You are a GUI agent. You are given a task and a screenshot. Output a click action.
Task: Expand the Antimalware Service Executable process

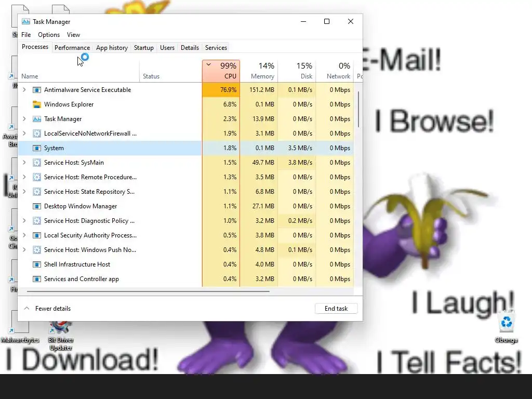point(24,90)
